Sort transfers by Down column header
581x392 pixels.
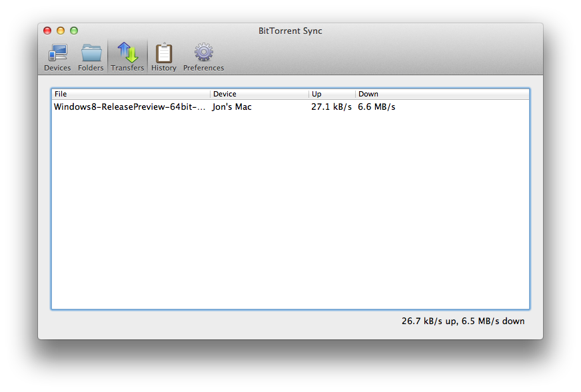coord(442,94)
